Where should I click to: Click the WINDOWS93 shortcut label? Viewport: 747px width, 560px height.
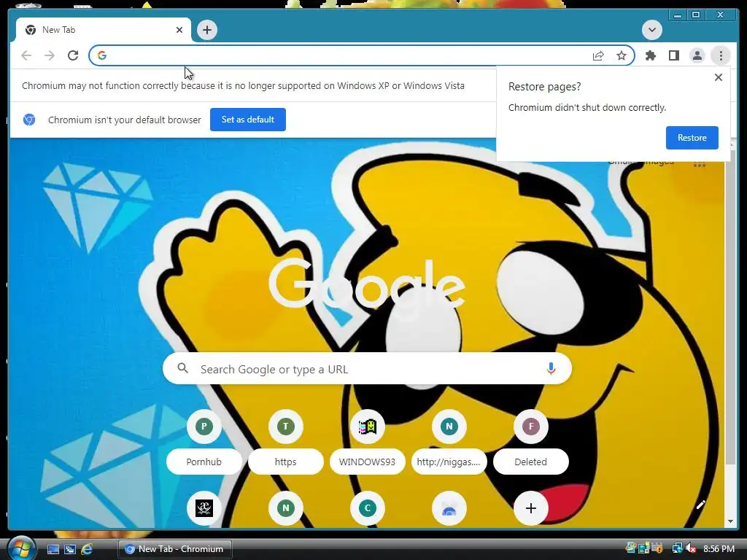point(368,462)
